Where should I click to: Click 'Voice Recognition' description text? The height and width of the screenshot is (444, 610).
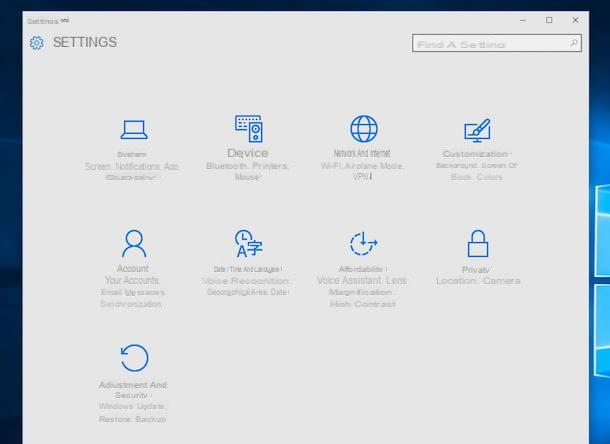tap(247, 281)
